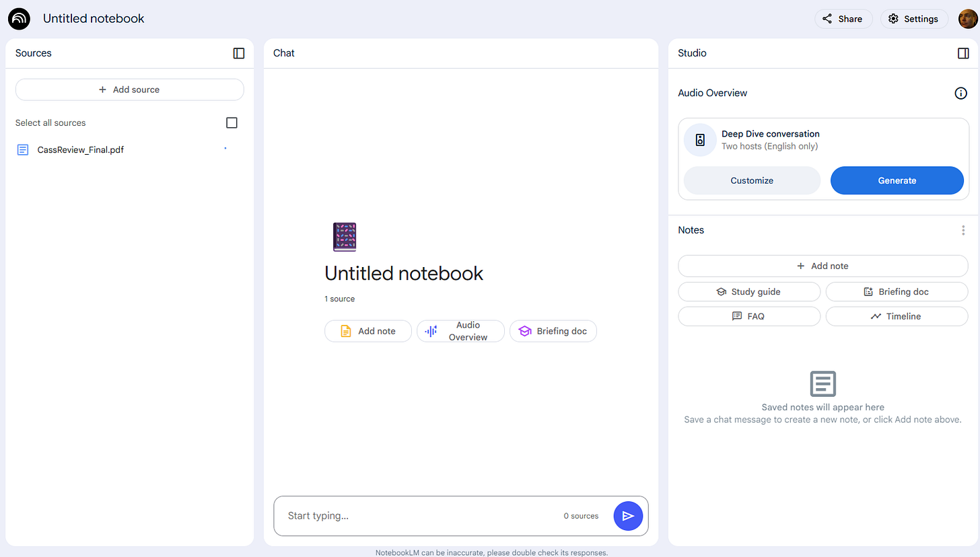Screen dimensions: 980x557
Task: Create a Study guide
Action: click(x=749, y=292)
